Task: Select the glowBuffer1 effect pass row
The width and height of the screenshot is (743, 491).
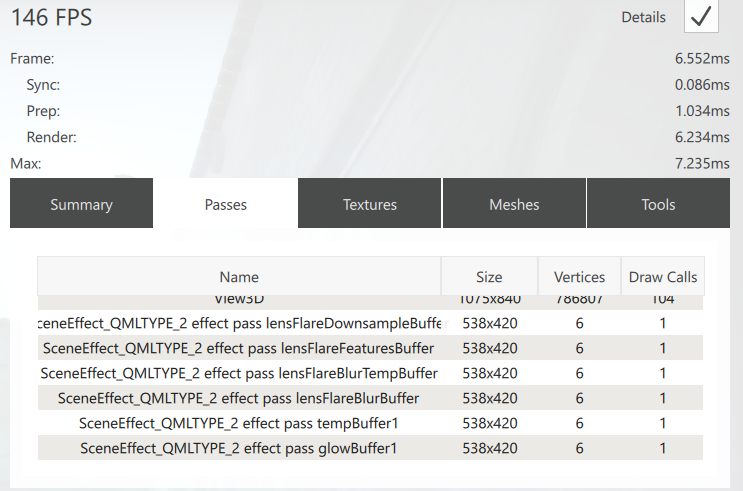Action: point(239,448)
